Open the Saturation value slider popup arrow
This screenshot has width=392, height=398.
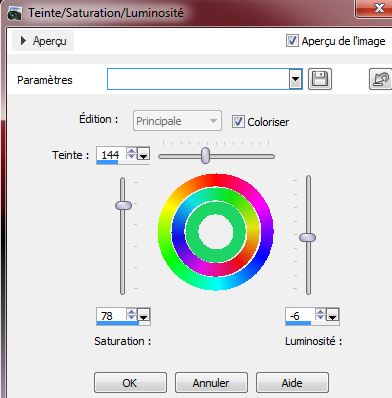[x=144, y=315]
